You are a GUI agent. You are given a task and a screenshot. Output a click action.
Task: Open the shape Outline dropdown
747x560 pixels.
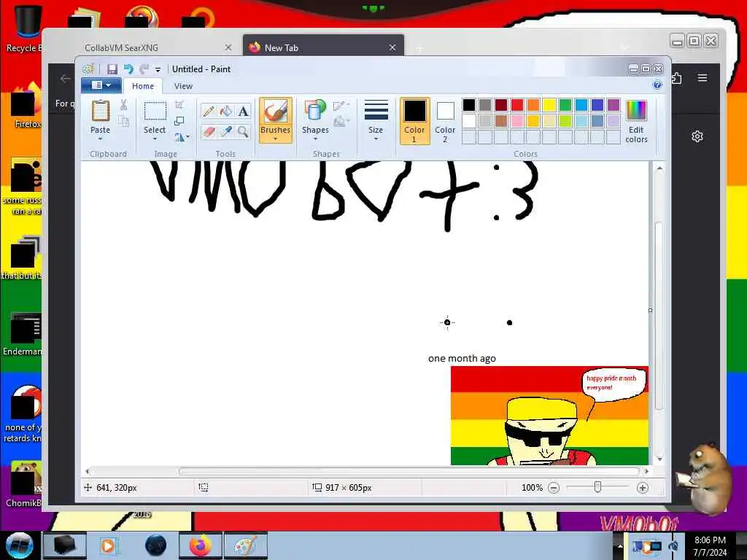[341, 106]
